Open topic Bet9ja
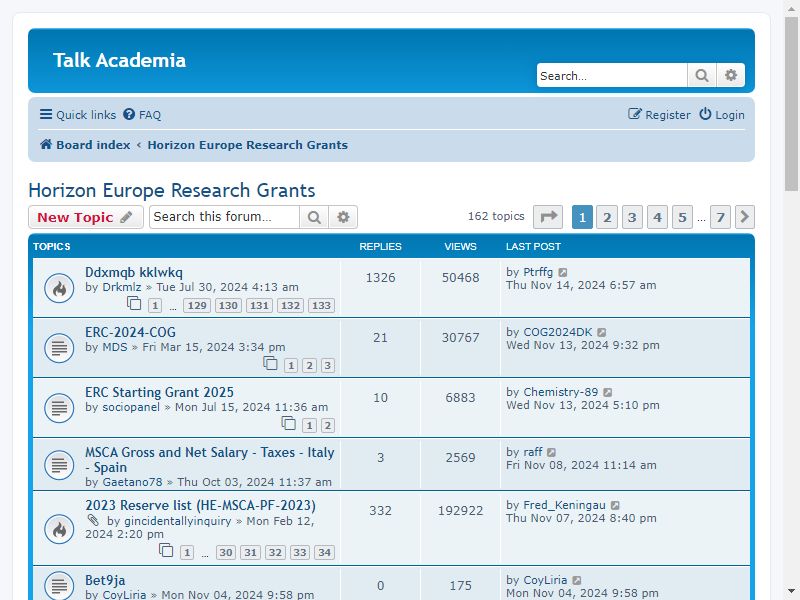Viewport: 800px width, 600px height. pyautogui.click(x=105, y=580)
